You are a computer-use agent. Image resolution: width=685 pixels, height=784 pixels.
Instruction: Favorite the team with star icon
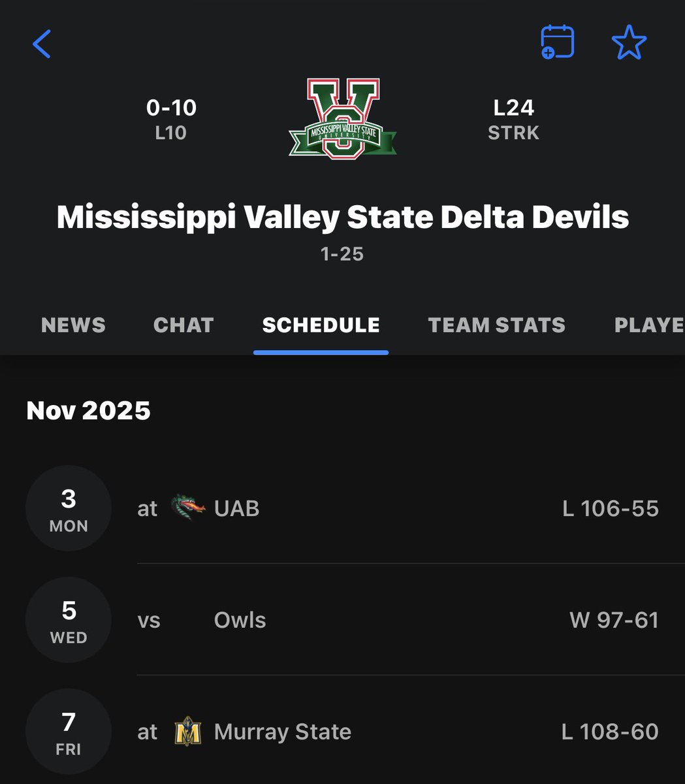tap(629, 43)
